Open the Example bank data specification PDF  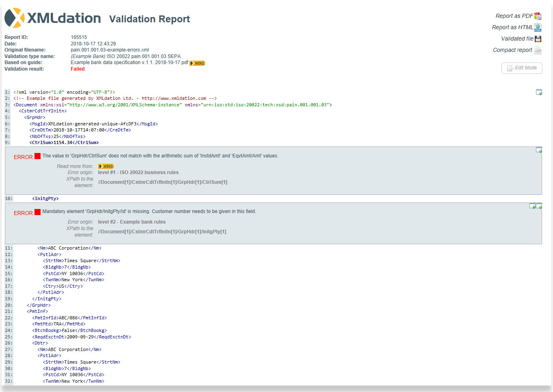click(129, 62)
